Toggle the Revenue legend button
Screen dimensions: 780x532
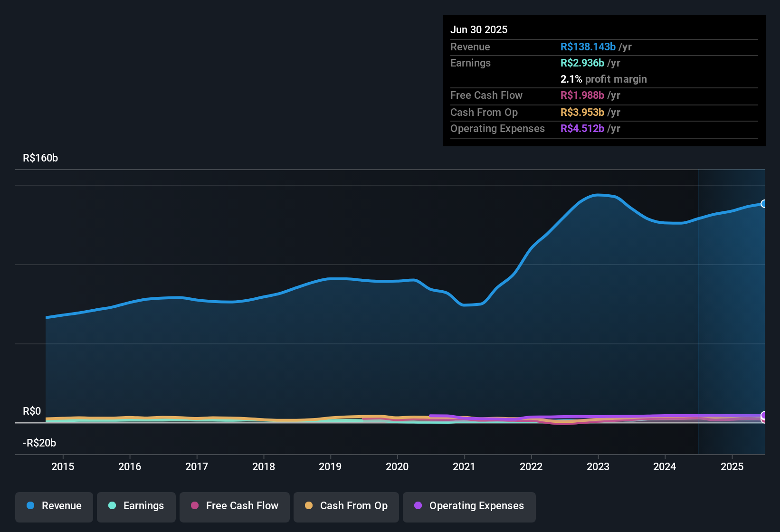pos(54,507)
